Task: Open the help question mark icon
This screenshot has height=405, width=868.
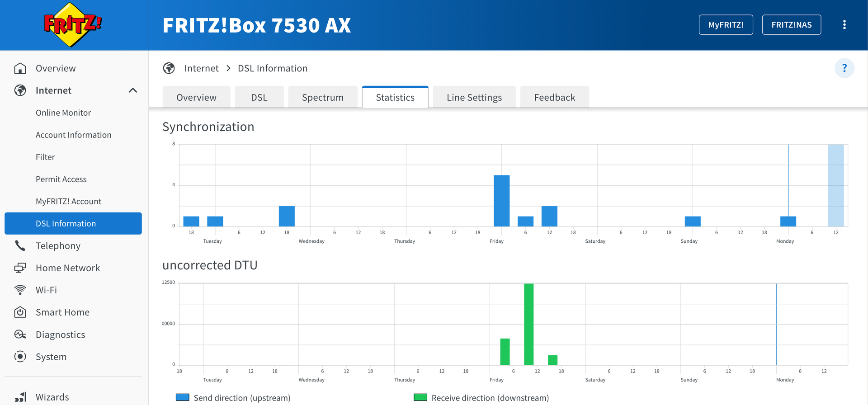Action: (844, 68)
